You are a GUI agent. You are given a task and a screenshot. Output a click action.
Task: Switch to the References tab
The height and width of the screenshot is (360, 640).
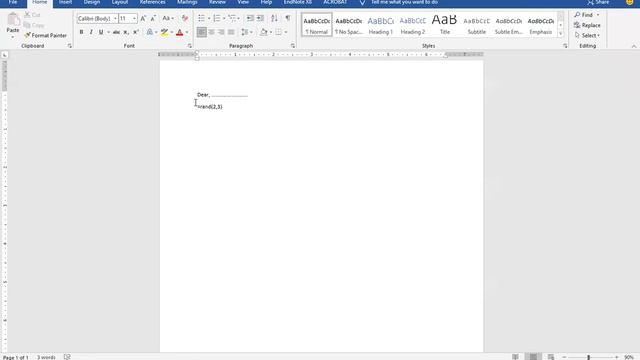[x=153, y=2]
